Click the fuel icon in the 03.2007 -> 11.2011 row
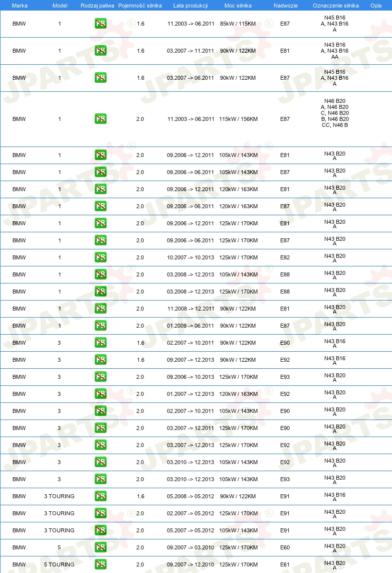The width and height of the screenshot is (392, 573). coord(100,51)
